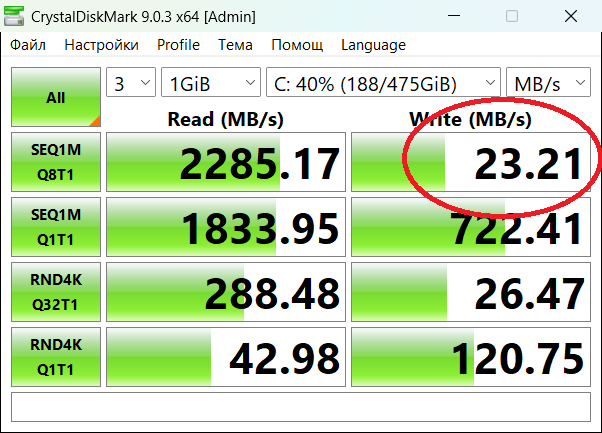This screenshot has width=602, height=433.
Task: Click the 23.21 write result
Action: click(471, 162)
